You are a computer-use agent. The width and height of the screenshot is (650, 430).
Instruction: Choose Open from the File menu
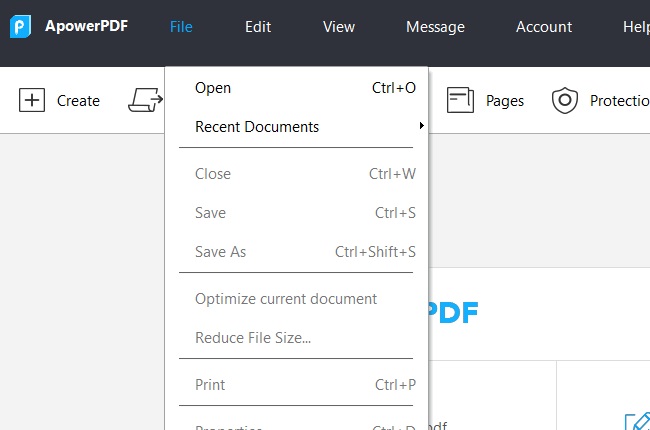coord(213,88)
